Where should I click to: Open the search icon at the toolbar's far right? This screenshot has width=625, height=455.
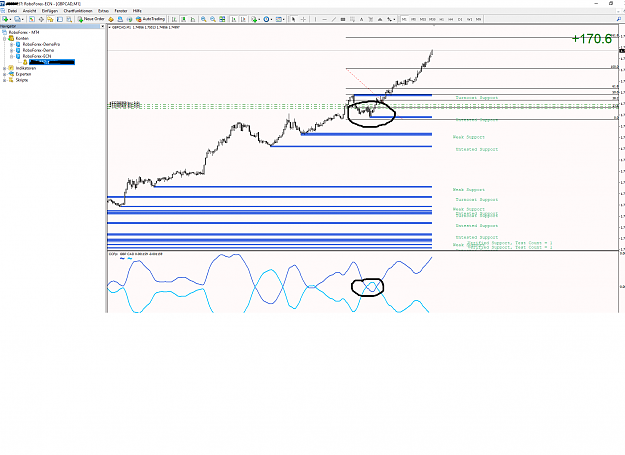click(x=619, y=19)
